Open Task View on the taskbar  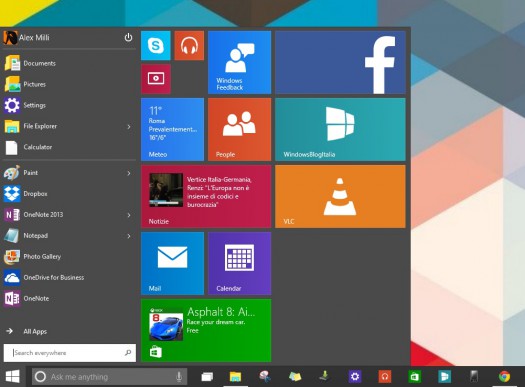pos(207,377)
